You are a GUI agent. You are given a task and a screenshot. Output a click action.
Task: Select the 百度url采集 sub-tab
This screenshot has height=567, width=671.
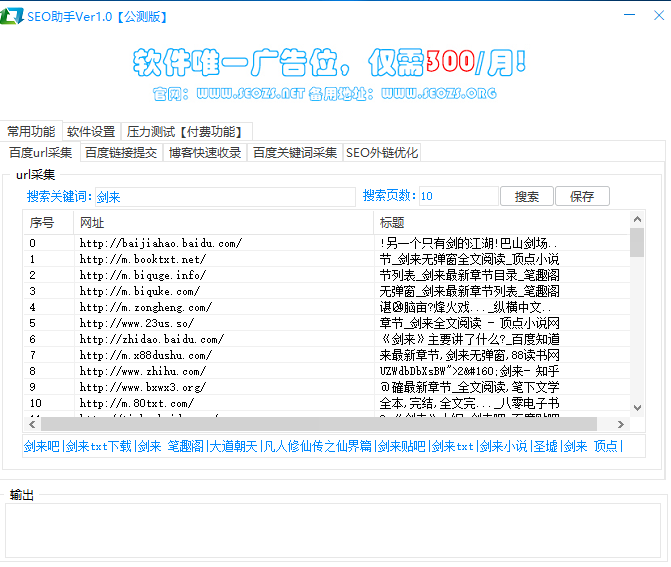[x=41, y=152]
